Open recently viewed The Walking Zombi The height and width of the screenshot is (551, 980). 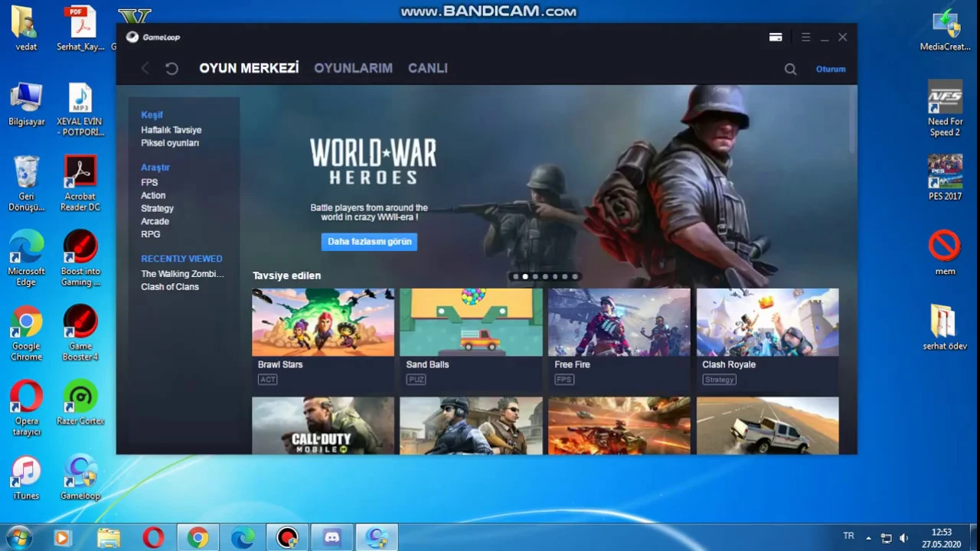[x=182, y=274]
